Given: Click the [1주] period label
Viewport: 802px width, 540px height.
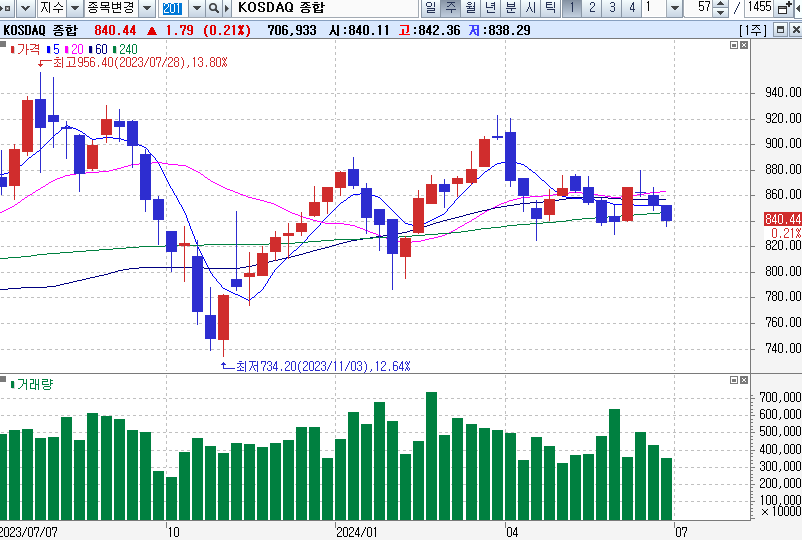Looking at the screenshot, I should pos(753,30).
